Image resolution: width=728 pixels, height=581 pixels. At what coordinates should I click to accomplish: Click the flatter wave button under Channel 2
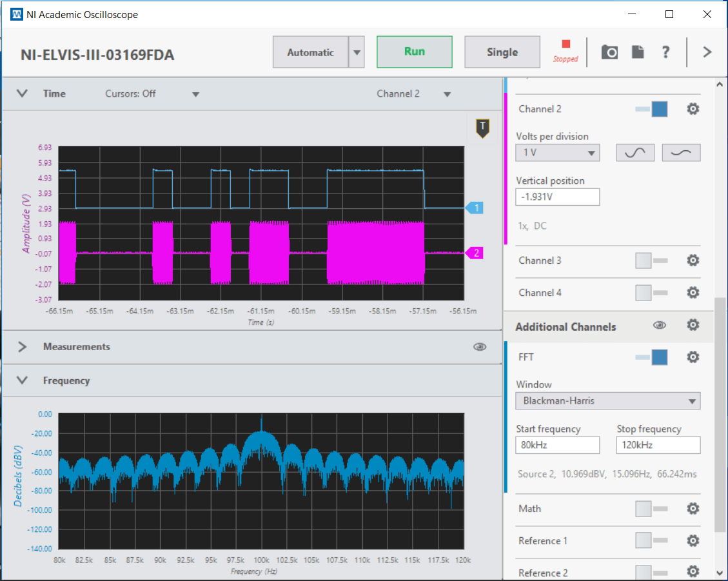tap(681, 153)
